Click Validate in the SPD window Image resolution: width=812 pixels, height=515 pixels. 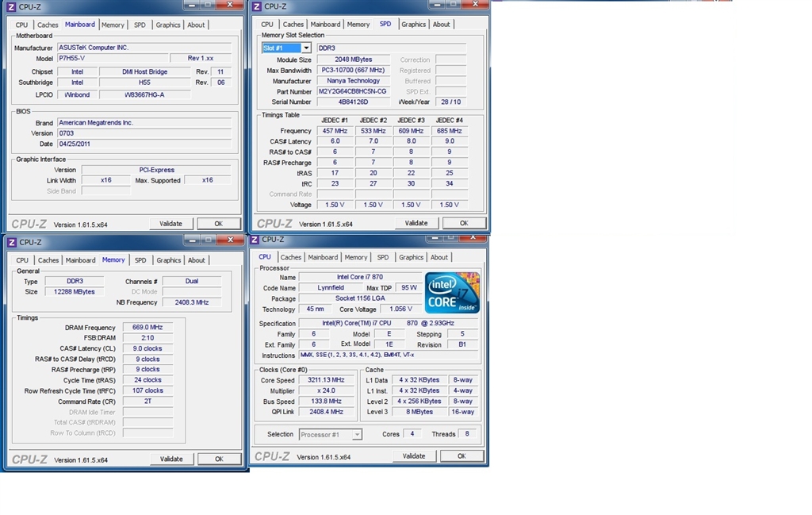click(416, 223)
